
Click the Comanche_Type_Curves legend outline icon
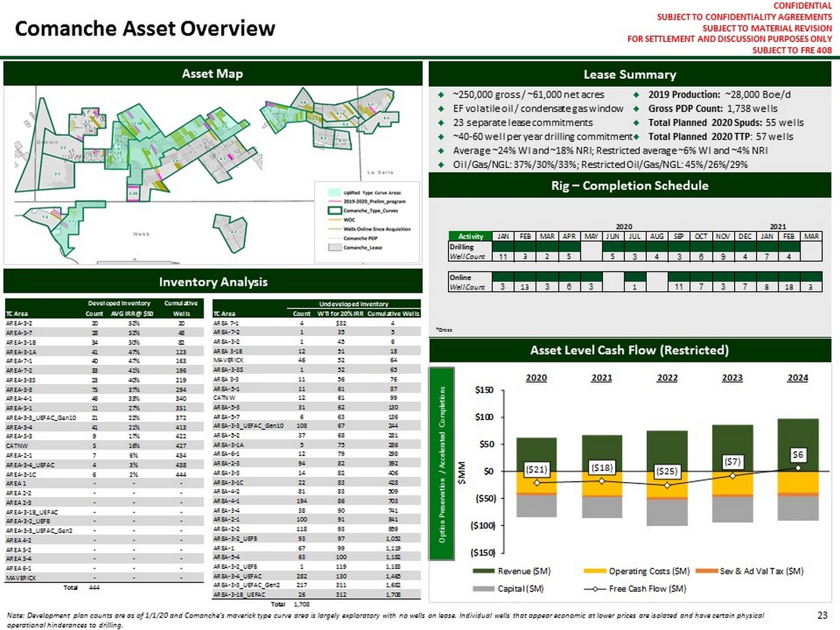[x=334, y=211]
